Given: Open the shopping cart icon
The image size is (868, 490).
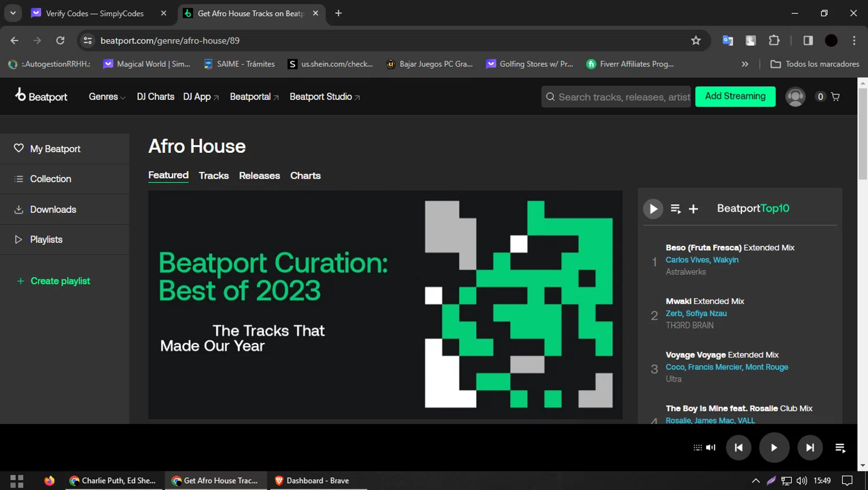Looking at the screenshot, I should [x=835, y=97].
